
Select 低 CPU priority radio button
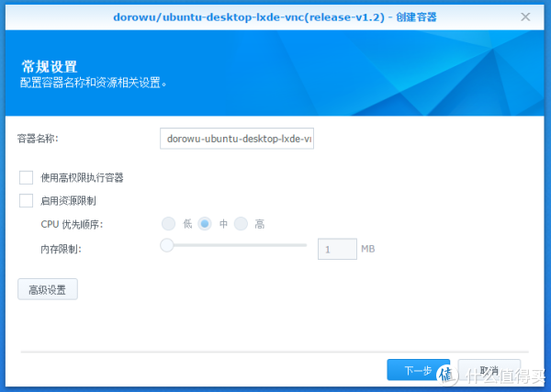click(168, 224)
